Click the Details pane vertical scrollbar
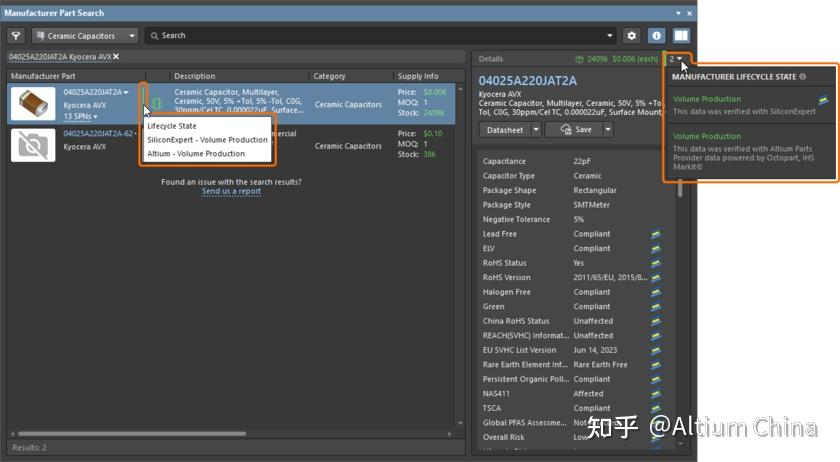This screenshot has height=462, width=840. 680,189
